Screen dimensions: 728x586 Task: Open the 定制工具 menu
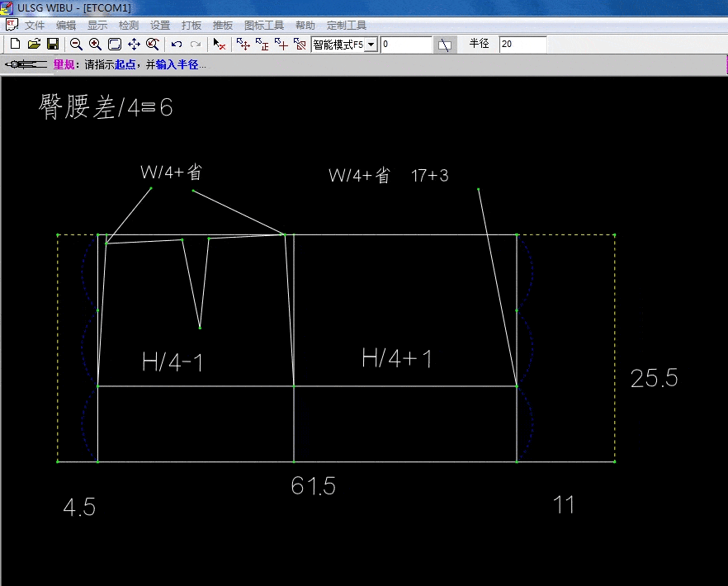[347, 26]
